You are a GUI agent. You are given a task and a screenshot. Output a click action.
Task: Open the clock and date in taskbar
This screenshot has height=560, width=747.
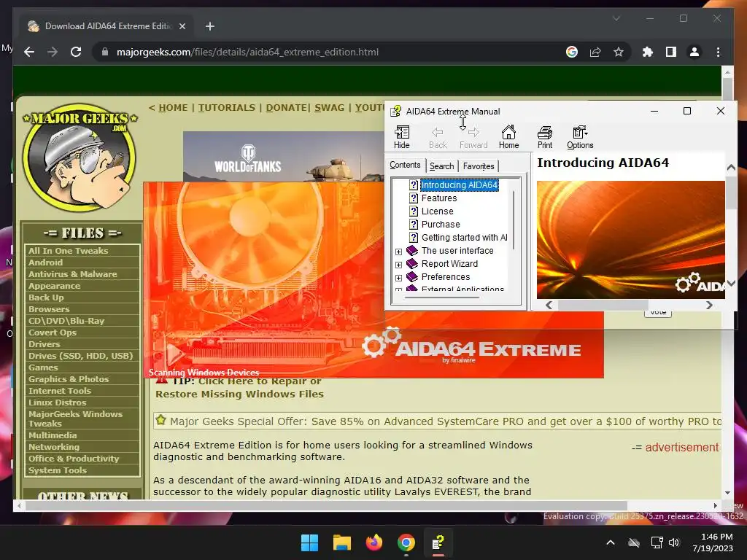click(712, 542)
